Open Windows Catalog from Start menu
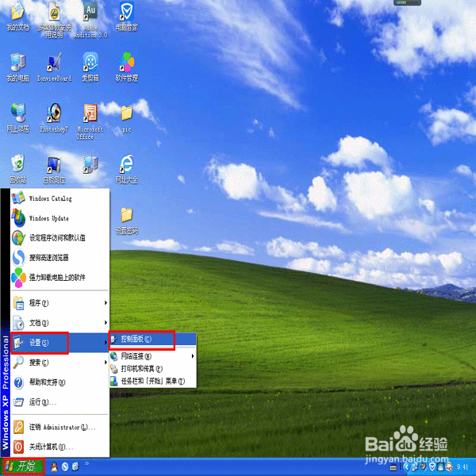Viewport: 476px width, 476px height. click(x=59, y=198)
